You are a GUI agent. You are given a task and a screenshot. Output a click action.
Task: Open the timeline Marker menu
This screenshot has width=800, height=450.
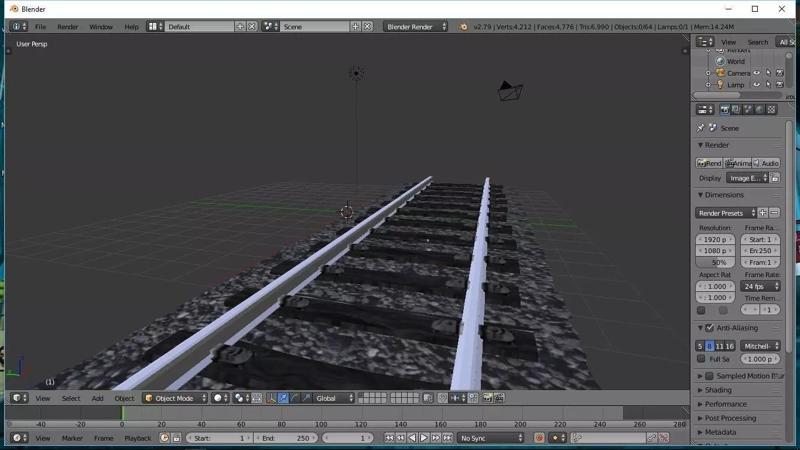(x=72, y=438)
